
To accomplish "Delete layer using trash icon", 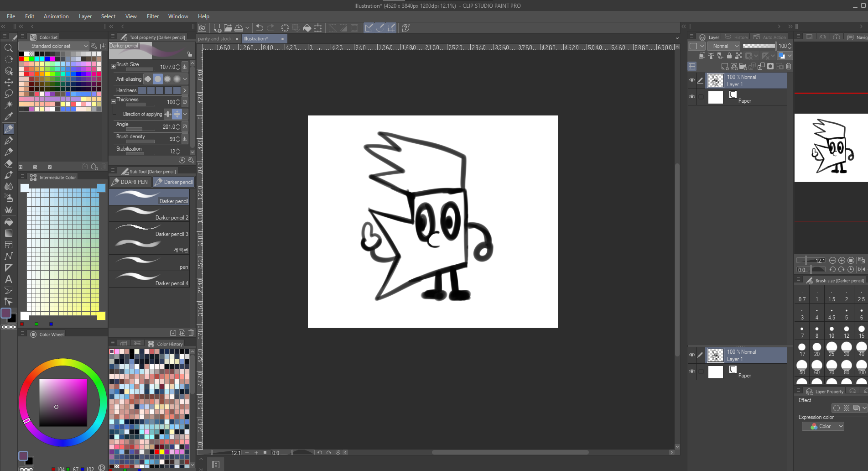I will coord(789,67).
